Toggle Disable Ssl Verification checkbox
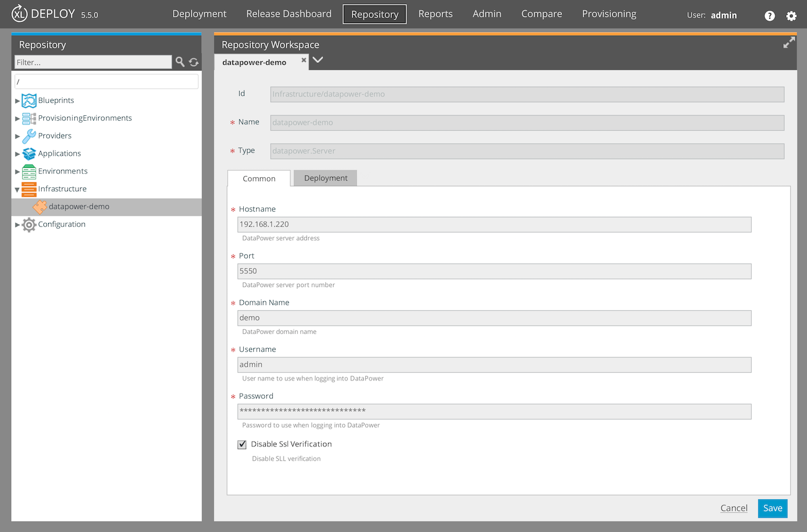 pos(242,445)
